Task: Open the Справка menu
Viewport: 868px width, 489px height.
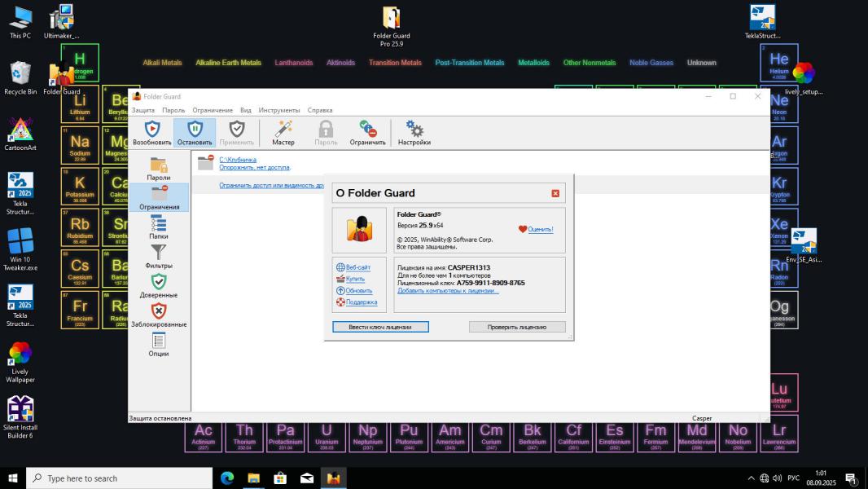Action: point(320,110)
